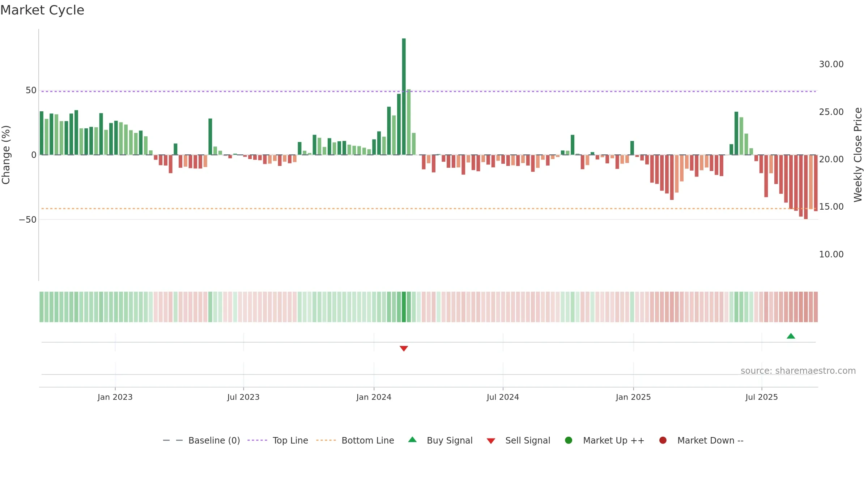Image resolution: width=868 pixels, height=488 pixels.
Task: Toggle the Buy Signal legend entry
Action: tap(440, 440)
